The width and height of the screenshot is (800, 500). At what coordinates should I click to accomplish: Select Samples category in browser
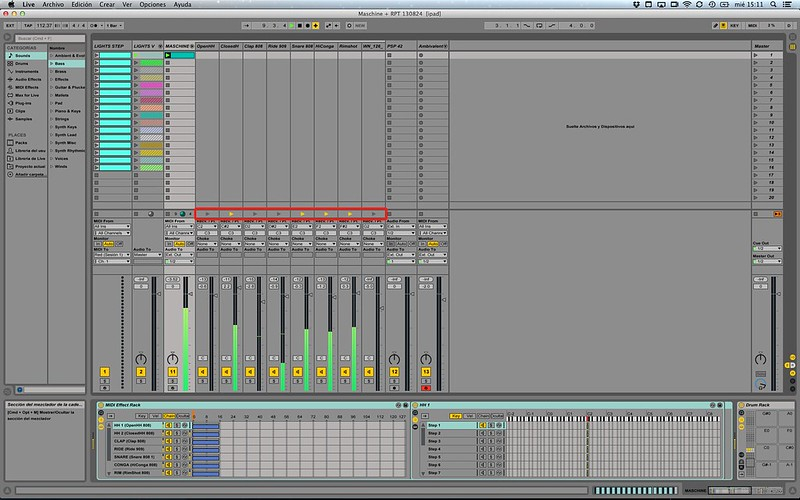pyautogui.click(x=24, y=117)
